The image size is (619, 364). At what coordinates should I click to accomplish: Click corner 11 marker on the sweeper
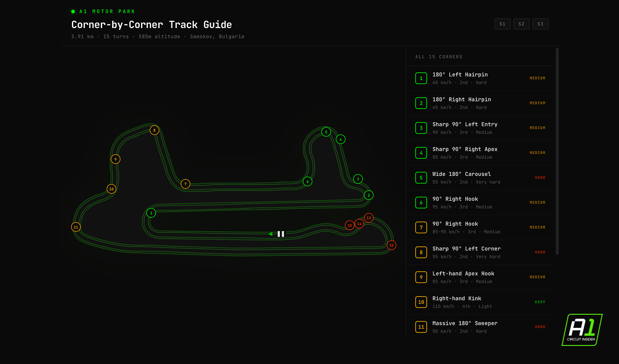[76, 227]
